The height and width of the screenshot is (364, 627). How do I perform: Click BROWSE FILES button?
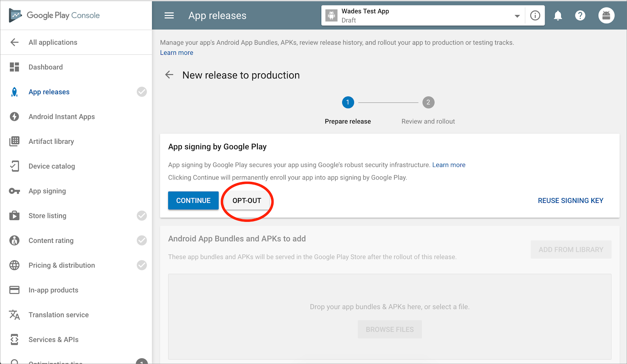(x=390, y=330)
